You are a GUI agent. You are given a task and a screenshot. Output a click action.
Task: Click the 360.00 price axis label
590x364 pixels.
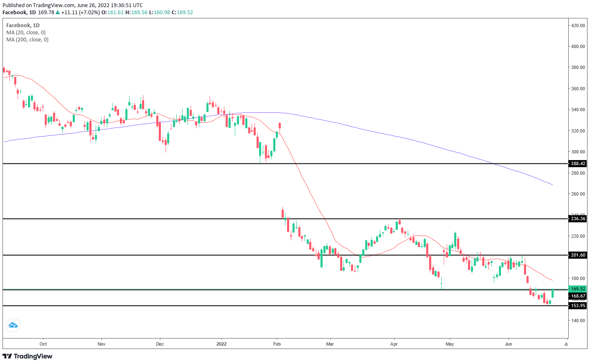[x=578, y=89]
